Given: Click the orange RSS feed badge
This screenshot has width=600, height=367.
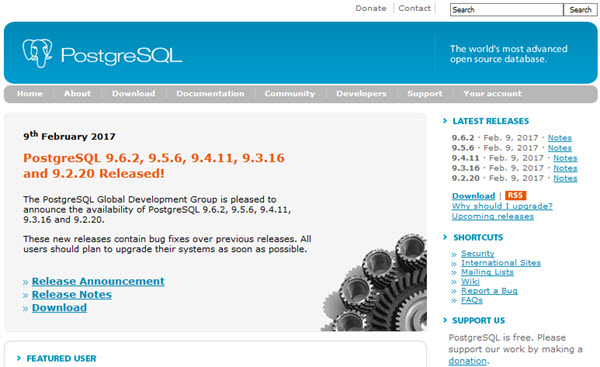Looking at the screenshot, I should 515,195.
